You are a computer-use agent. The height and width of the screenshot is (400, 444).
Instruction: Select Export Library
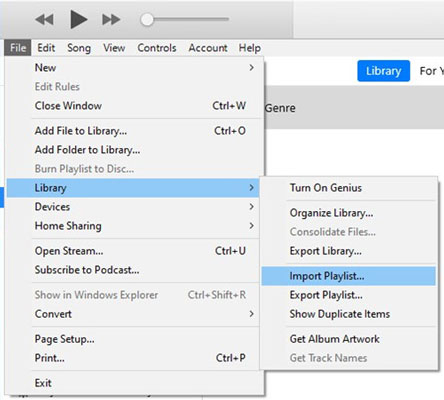tap(348, 251)
